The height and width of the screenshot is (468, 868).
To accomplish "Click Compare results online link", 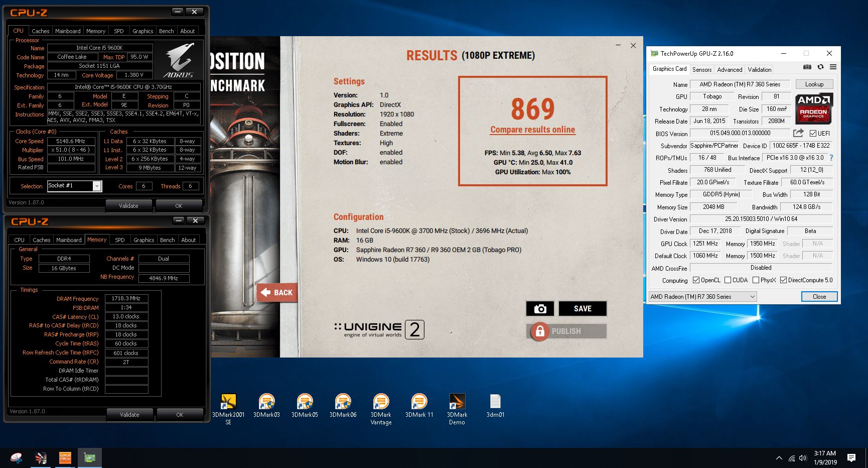I will pos(533,130).
